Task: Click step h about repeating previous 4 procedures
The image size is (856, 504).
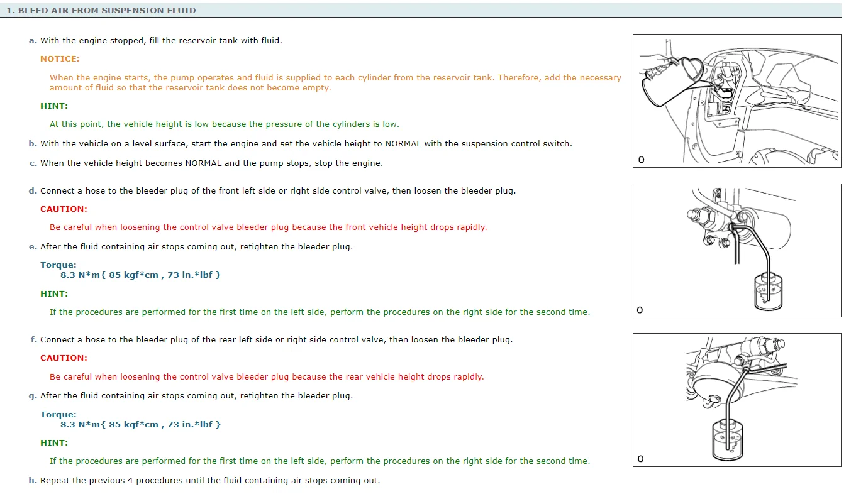Action: [210, 480]
